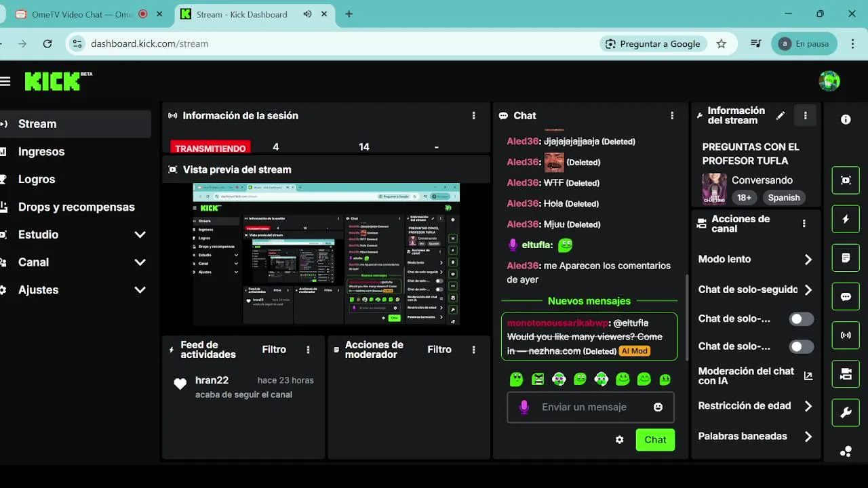The width and height of the screenshot is (868, 488).
Task: Open options menu of Feed de actividades
Action: (x=309, y=350)
